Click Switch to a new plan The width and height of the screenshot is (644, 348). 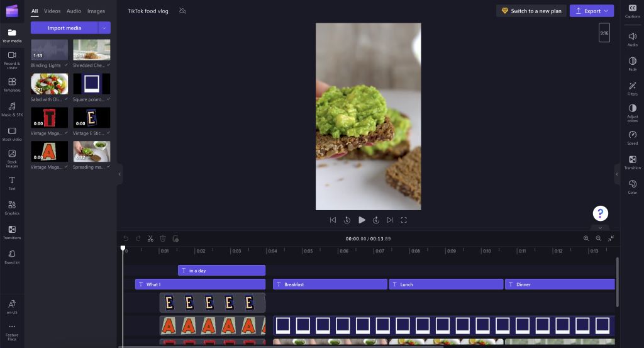click(531, 11)
